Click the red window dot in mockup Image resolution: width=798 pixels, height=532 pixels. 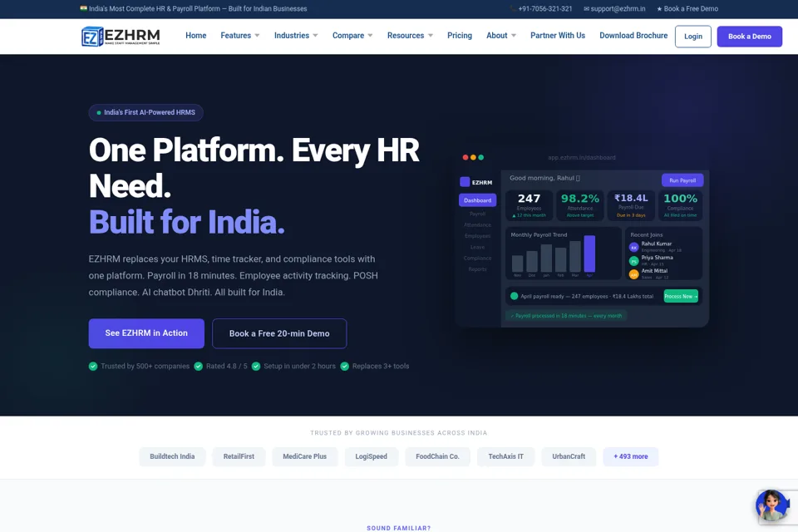pos(465,157)
